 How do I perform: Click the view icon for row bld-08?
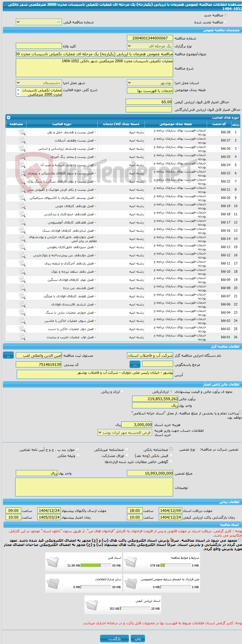pyautogui.click(x=22, y=288)
